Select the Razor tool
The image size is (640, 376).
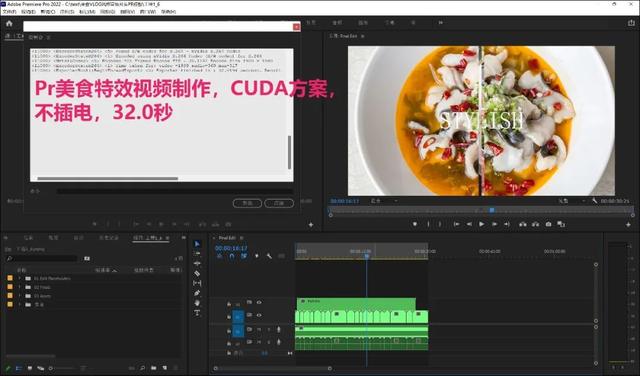(x=197, y=273)
